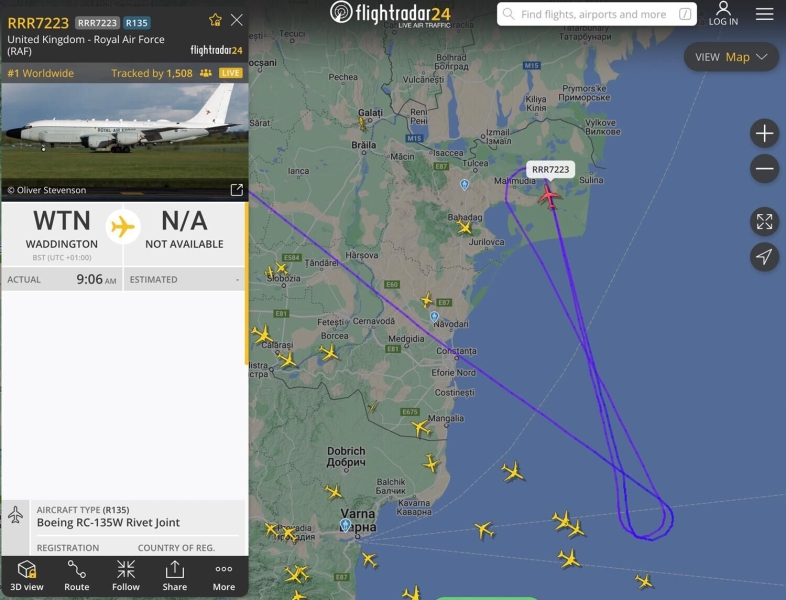Open the Flightradar24 logo homepage
Image resolution: width=786 pixels, height=600 pixels.
pos(390,14)
